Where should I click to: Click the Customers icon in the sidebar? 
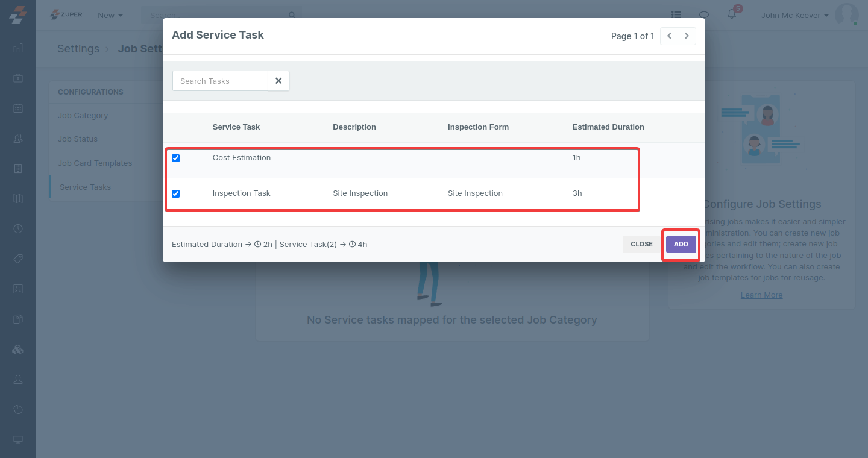(18, 138)
